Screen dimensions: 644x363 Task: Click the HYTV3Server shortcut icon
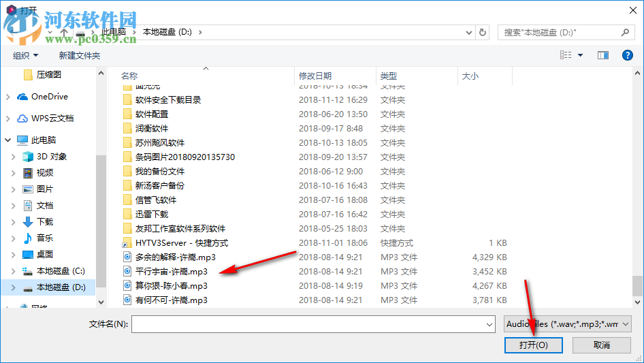tap(127, 243)
